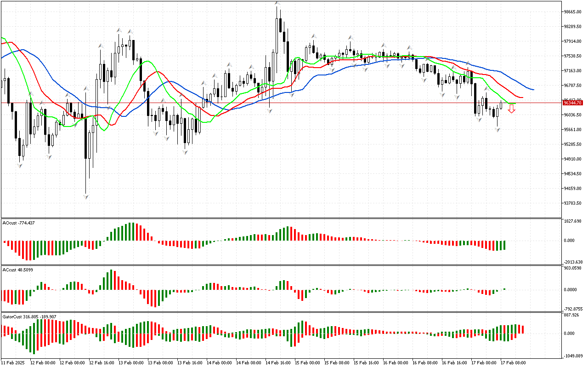The width and height of the screenshot is (588, 368).
Task: Click the 98289.50 price scale label
Action: (573, 27)
